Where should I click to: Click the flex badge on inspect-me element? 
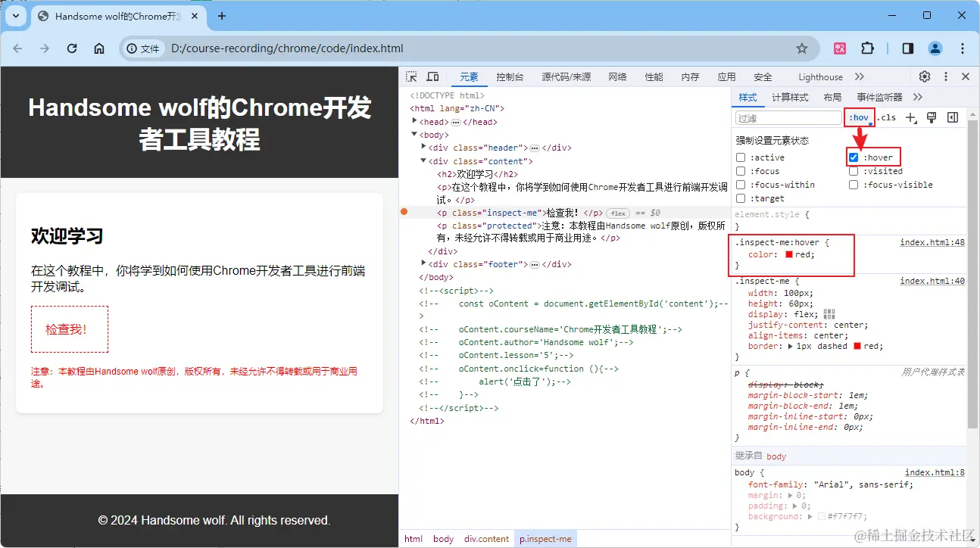[618, 213]
